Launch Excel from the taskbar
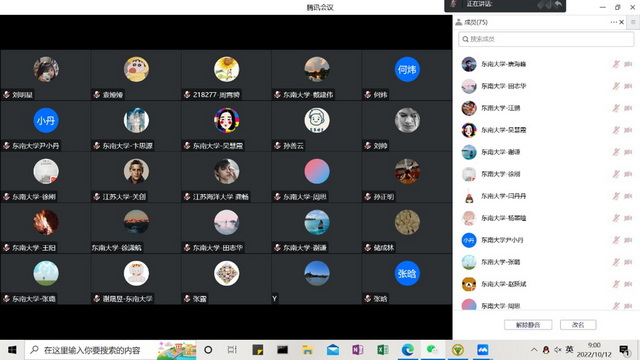Screen dimensions: 640x360 click(382, 350)
